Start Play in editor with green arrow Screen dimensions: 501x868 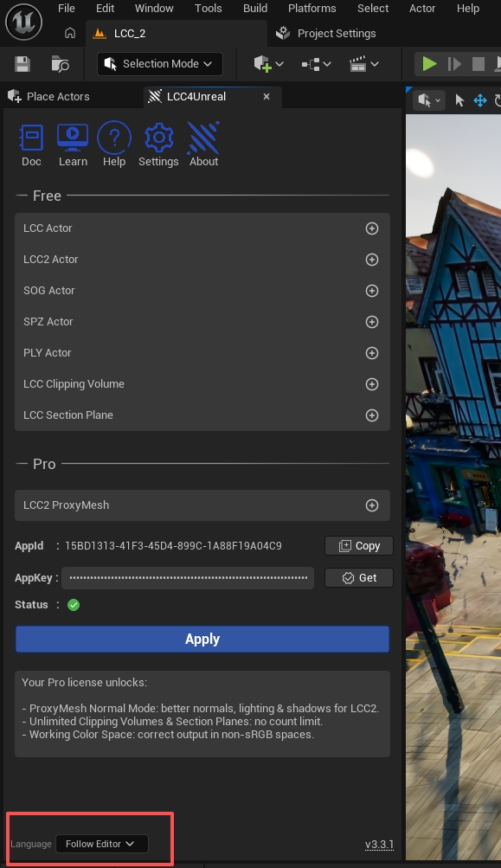[x=429, y=64]
